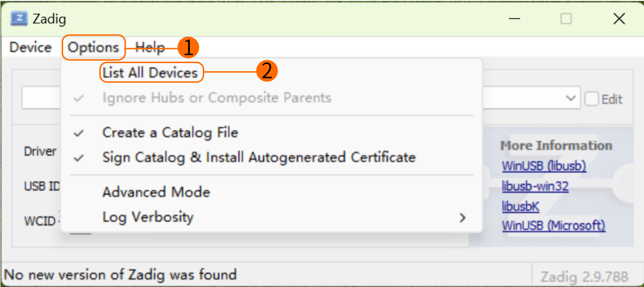644x287 pixels.
Task: Check the Edit checkbox
Action: tap(592, 99)
